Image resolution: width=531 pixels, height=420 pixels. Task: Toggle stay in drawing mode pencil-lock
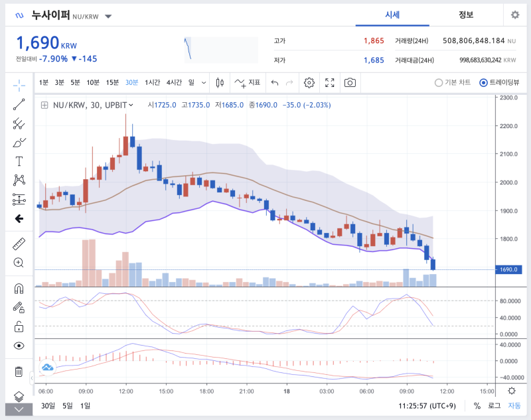pyautogui.click(x=19, y=307)
